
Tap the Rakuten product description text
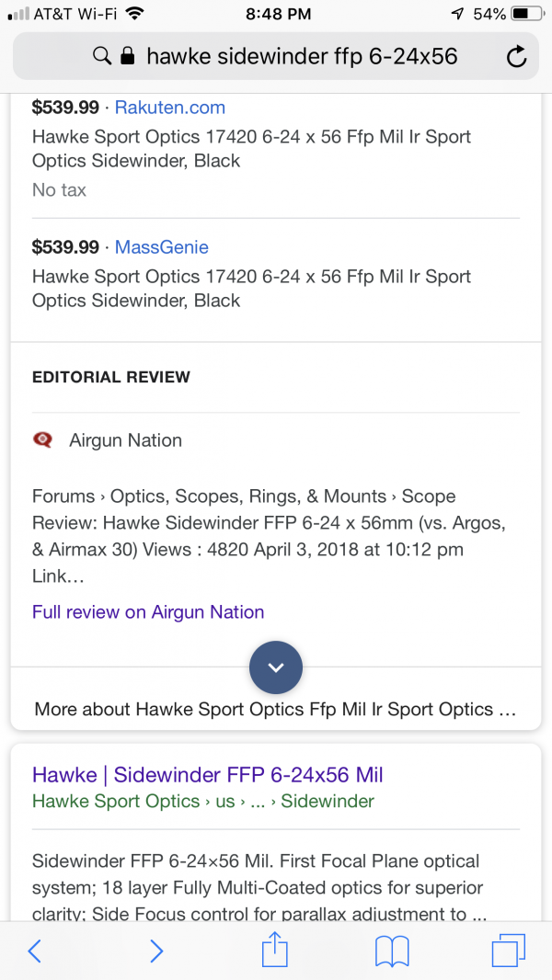click(251, 148)
